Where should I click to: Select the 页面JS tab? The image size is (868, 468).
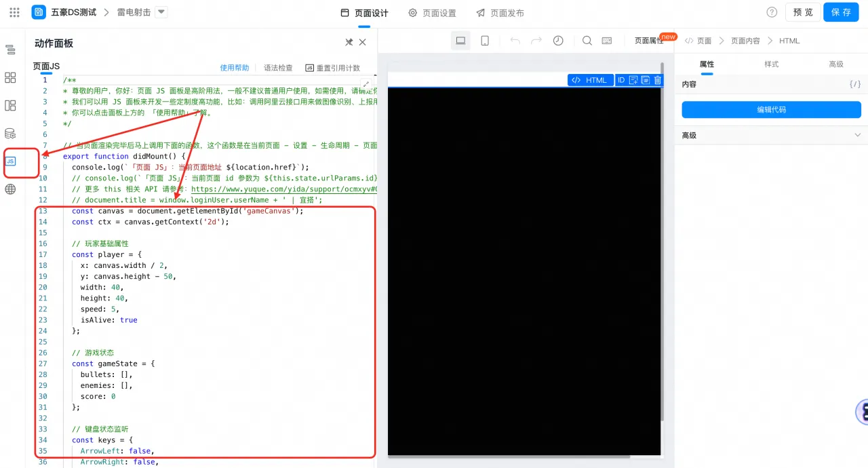(46, 66)
